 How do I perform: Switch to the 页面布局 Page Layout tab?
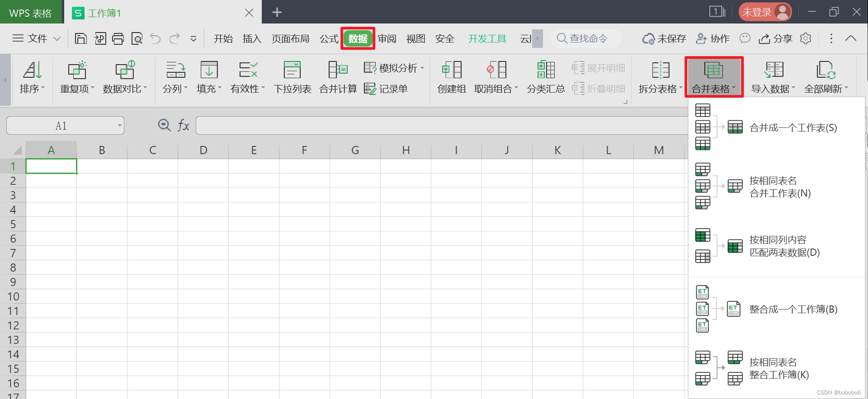[290, 39]
